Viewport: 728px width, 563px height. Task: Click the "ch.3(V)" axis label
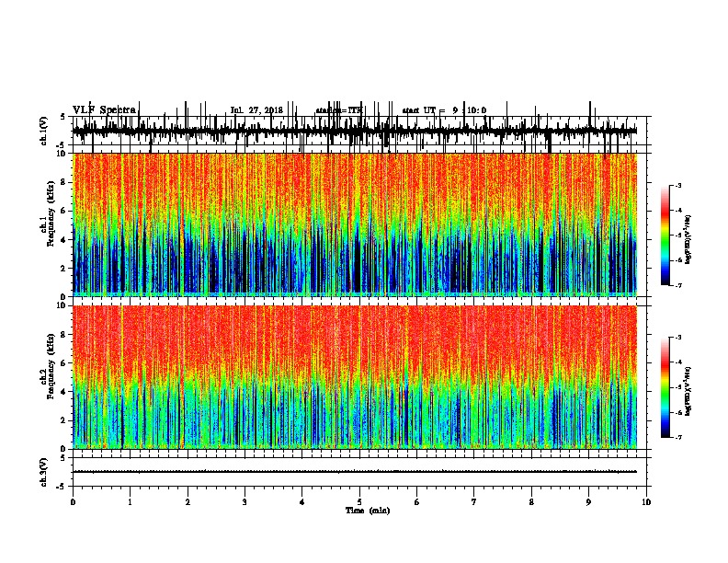(x=44, y=472)
